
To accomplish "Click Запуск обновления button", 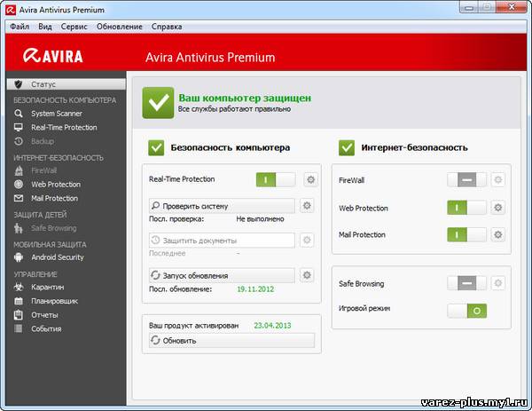I will point(222,275).
